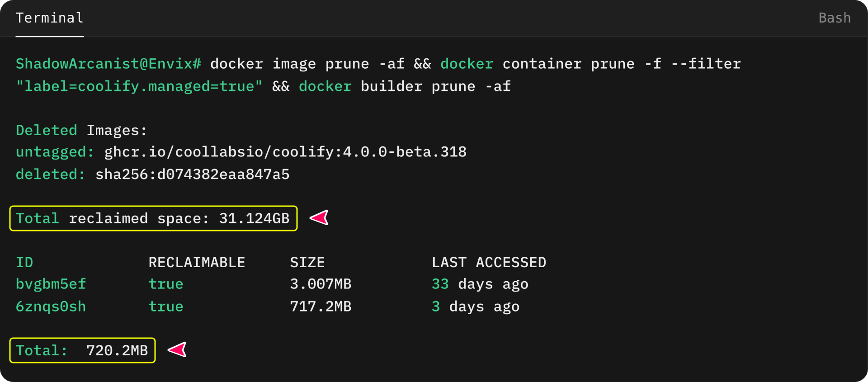The height and width of the screenshot is (382, 868).
Task: Click the highlighted Total reclaimed space line
Action: click(x=153, y=218)
